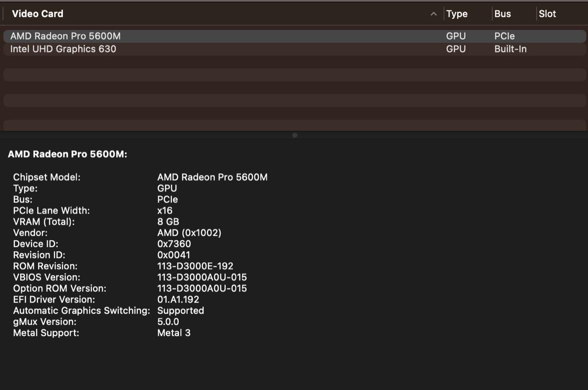The width and height of the screenshot is (588, 390).
Task: Click the PCIe bus cell
Action: (504, 36)
